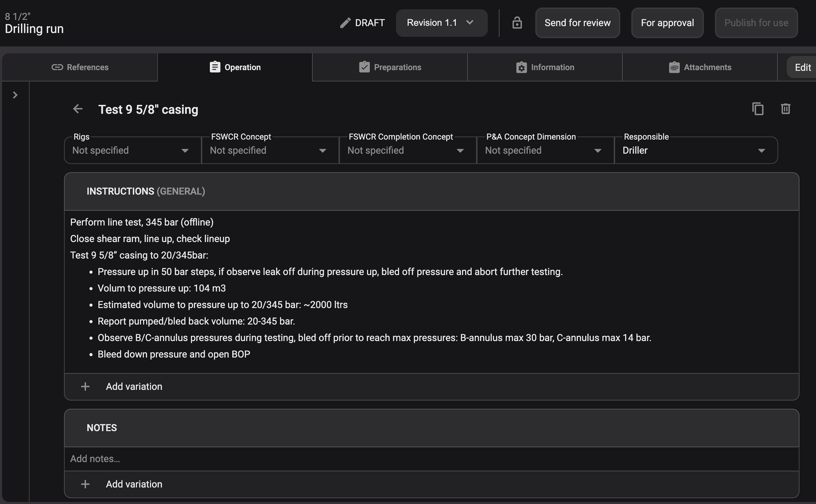Click the lock icon in header
Viewport: 816px width, 504px height.
[517, 23]
